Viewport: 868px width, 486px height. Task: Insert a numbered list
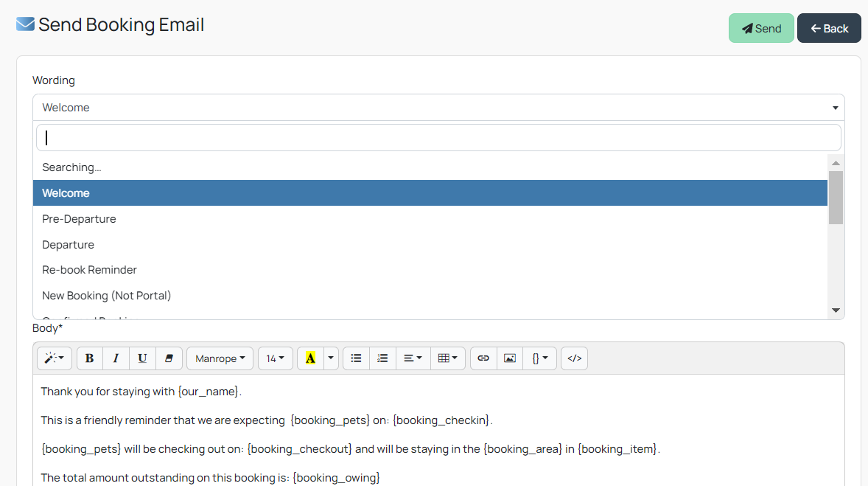[x=382, y=358]
